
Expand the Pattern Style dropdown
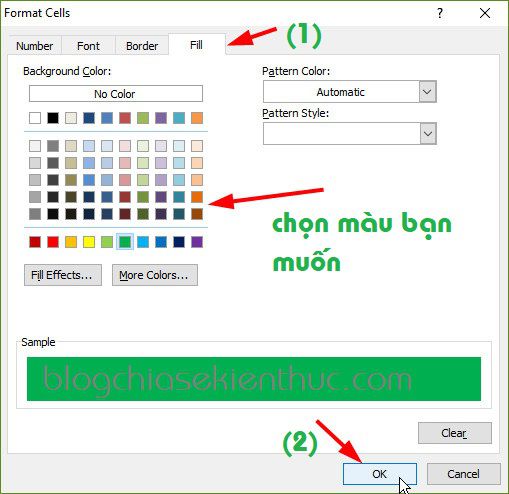[428, 134]
